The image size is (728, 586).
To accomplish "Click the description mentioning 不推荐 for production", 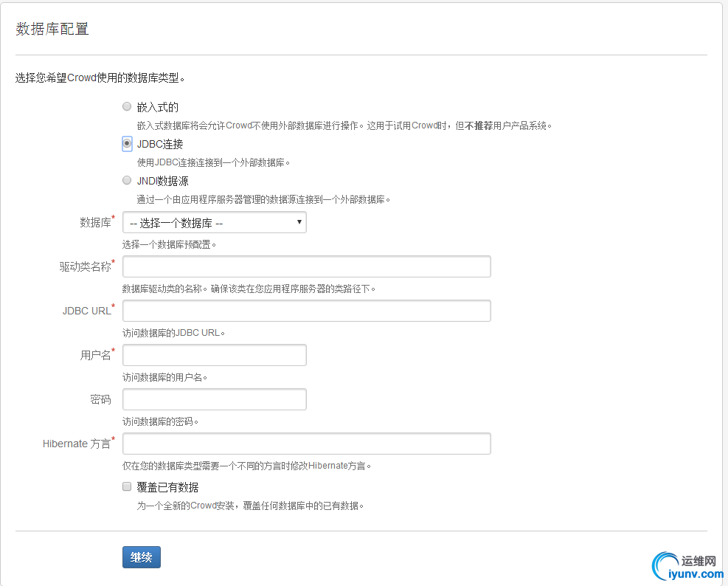I will 344,125.
